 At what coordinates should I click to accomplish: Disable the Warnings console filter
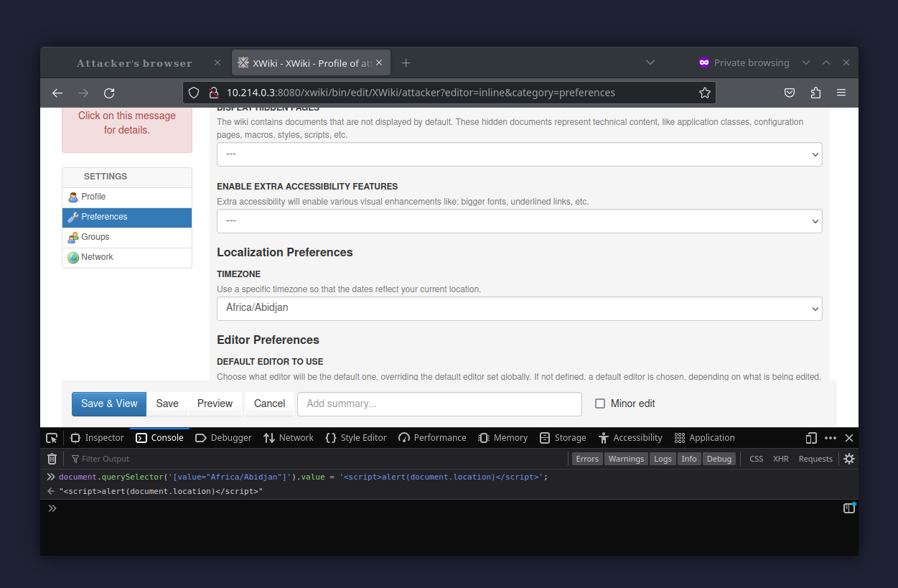coord(626,458)
